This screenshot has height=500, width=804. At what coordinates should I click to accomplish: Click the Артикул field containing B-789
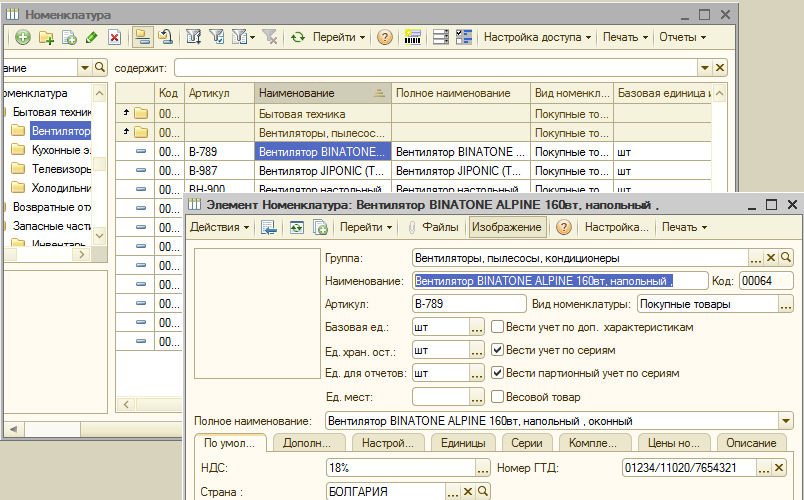coord(469,304)
